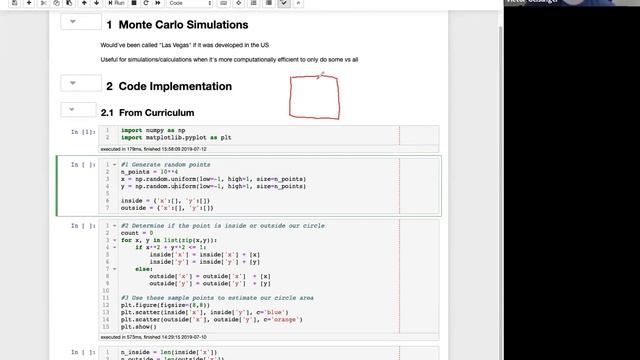Open the command palette keyboard icon
Image resolution: width=640 pixels, height=360 pixels.
click(x=223, y=3)
